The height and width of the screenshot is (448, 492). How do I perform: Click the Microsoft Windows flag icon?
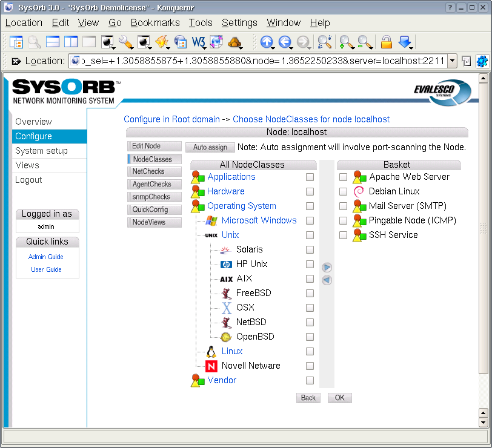(x=211, y=221)
